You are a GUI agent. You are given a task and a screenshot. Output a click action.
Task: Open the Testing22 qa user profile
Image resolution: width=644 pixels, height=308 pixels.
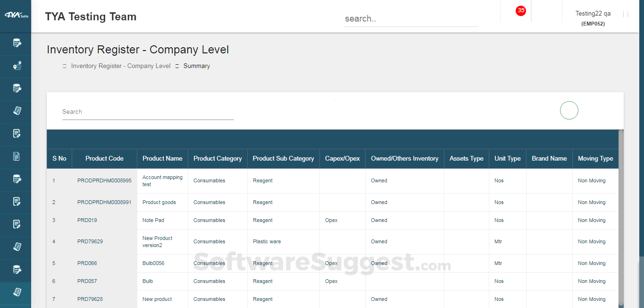point(593,13)
